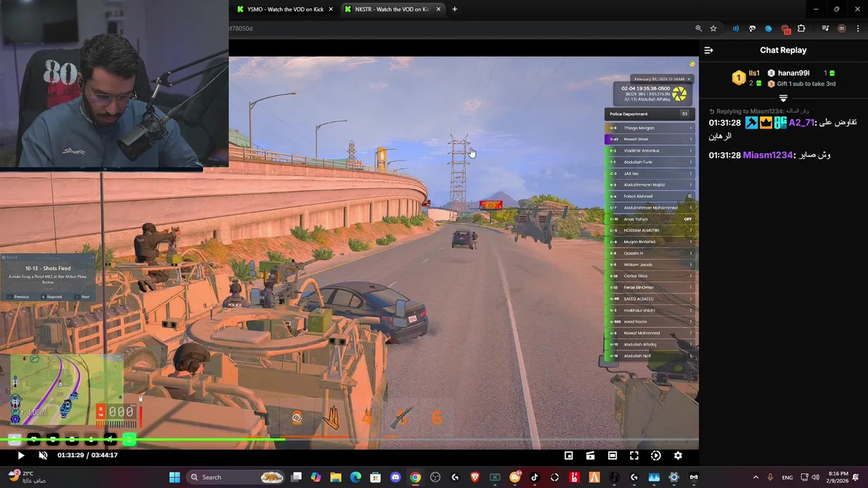Select 'Thiago Morgan' in roster
Image resolution: width=868 pixels, height=488 pixels.
tap(650, 128)
